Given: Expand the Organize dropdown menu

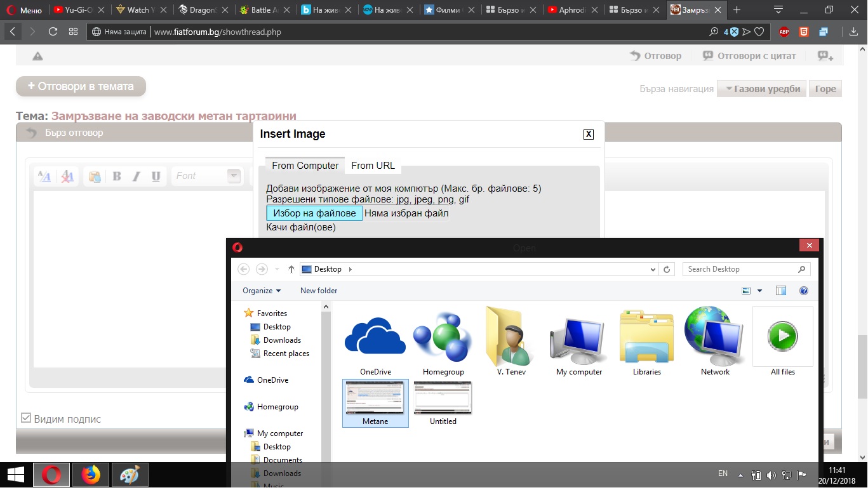Looking at the screenshot, I should (x=262, y=291).
